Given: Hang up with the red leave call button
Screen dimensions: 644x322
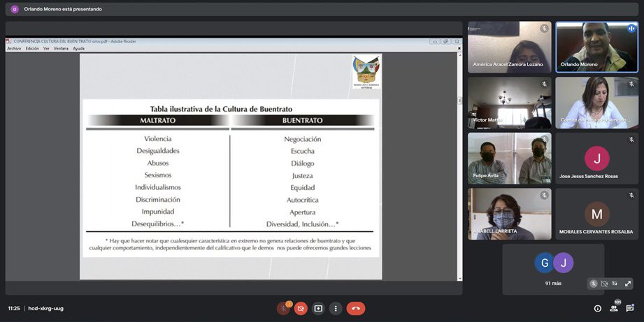Looking at the screenshot, I should coord(356,309).
